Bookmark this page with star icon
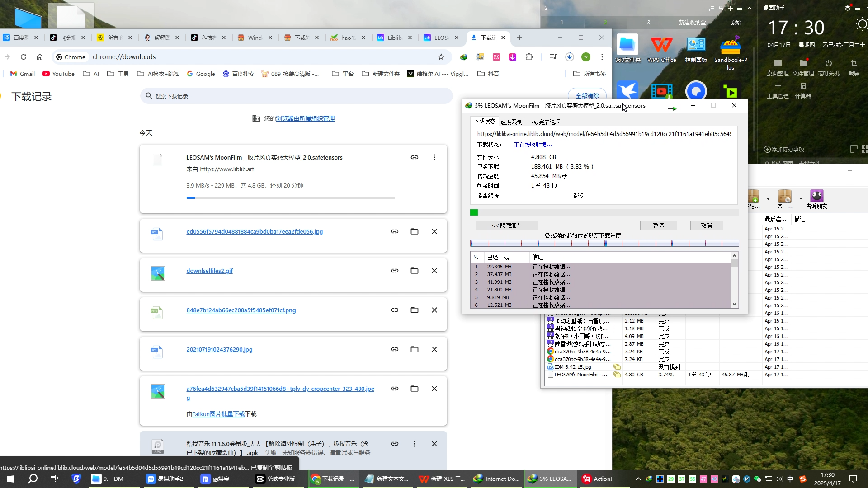 click(441, 57)
